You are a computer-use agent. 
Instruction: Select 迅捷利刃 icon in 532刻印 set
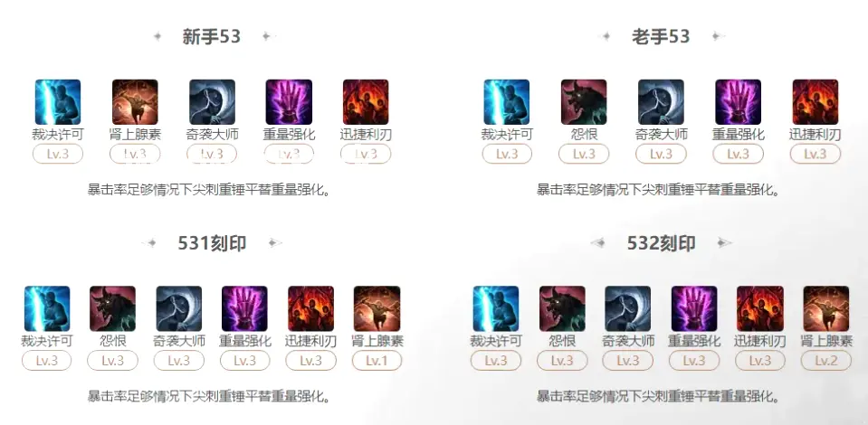tap(760, 308)
